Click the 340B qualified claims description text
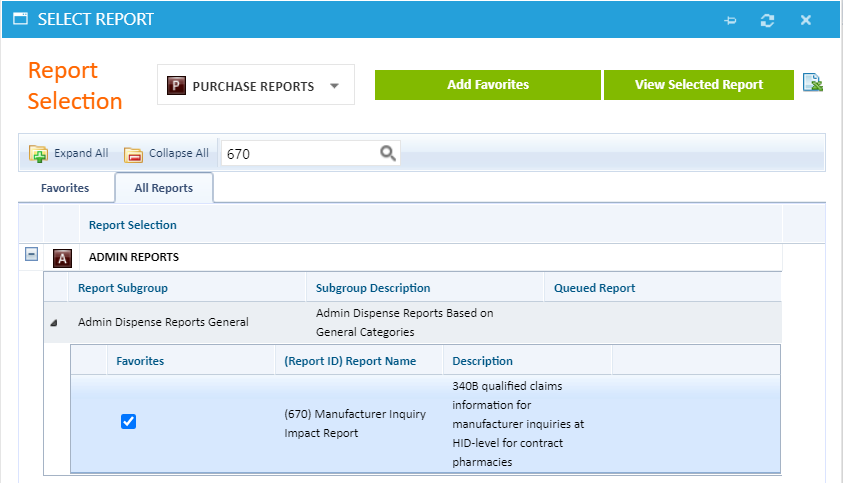 point(518,424)
